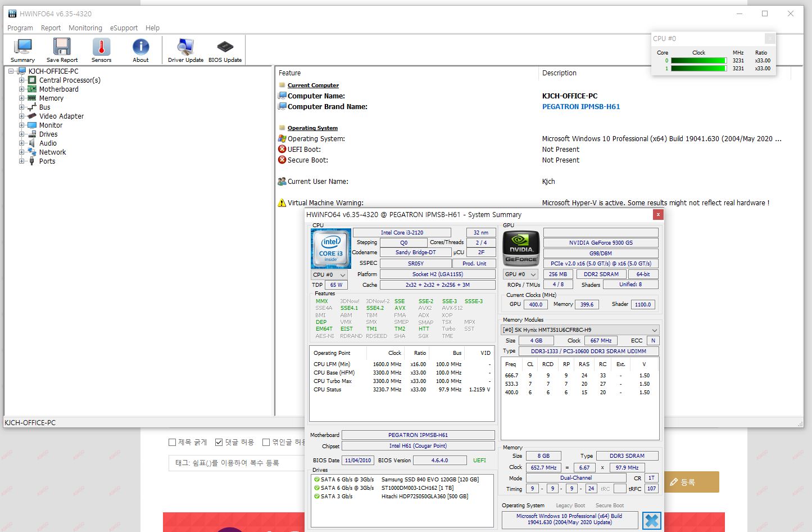Click the Intel Core i3 logo
Viewport: 812px width, 532px height.
(x=331, y=249)
